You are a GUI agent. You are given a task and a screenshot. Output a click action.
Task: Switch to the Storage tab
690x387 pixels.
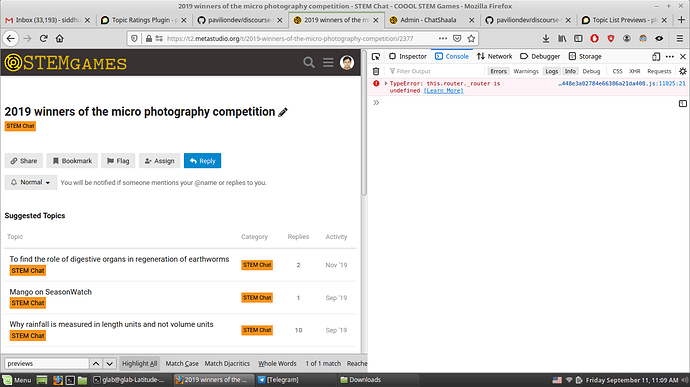tap(585, 56)
